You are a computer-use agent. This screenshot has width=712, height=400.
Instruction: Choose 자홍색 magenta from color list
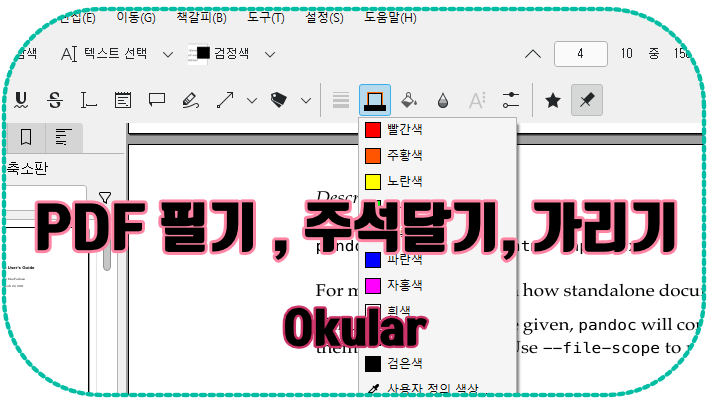(437, 286)
